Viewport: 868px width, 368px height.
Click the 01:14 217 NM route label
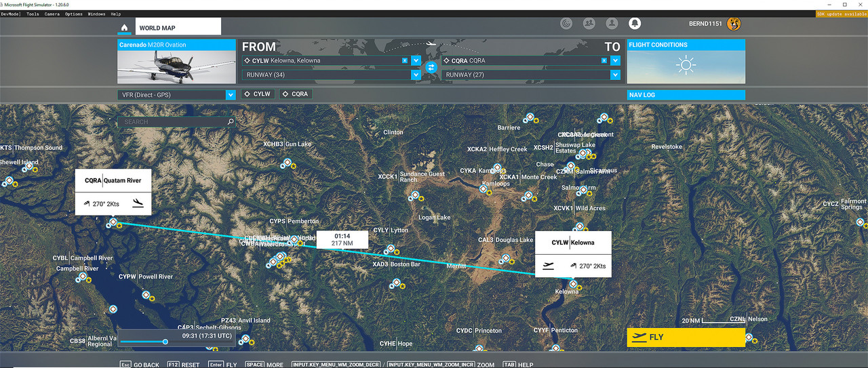pos(342,239)
